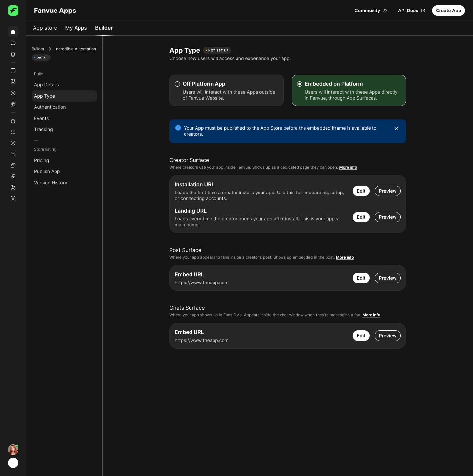This screenshot has width=473, height=476.
Task: Preview the Post Surface Embed URL
Action: click(388, 278)
